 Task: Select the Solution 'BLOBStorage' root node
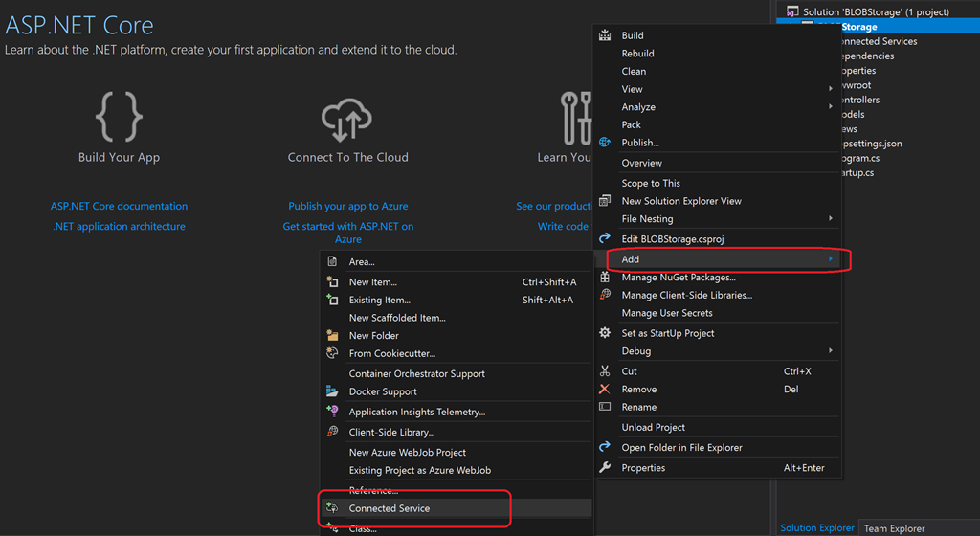tap(876, 11)
